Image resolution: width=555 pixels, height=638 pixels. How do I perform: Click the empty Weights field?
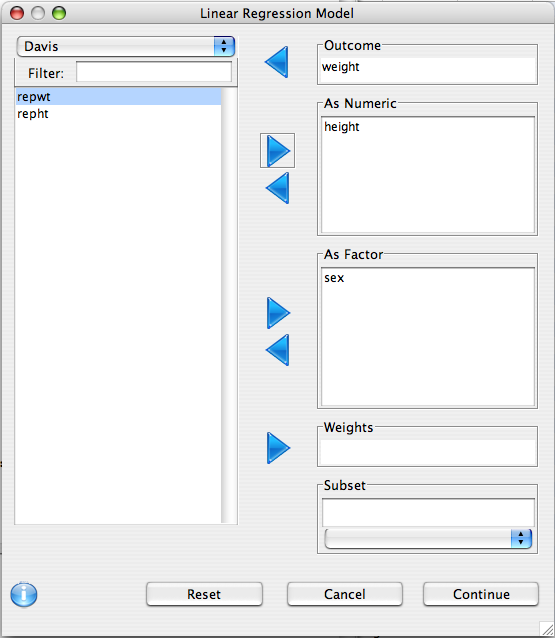click(427, 452)
